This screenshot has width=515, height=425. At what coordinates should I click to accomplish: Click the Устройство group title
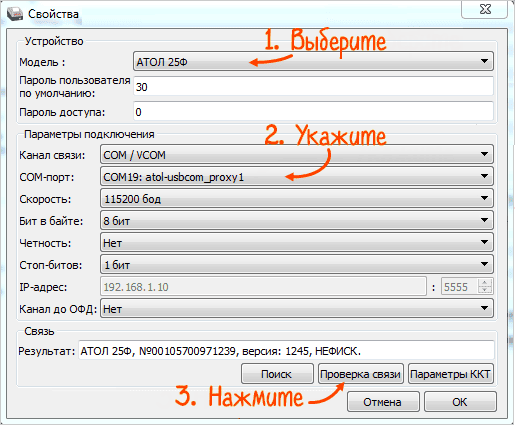point(54,41)
